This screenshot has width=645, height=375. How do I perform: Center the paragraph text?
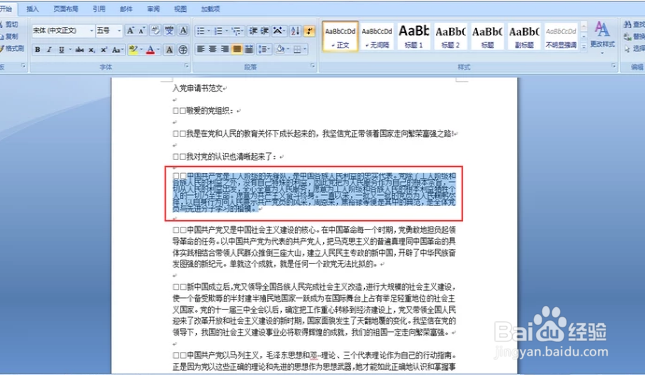213,49
